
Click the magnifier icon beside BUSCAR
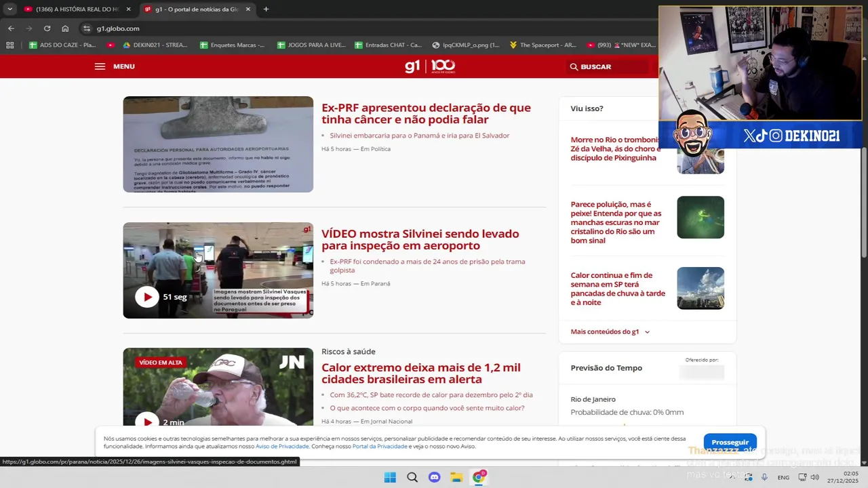point(574,66)
